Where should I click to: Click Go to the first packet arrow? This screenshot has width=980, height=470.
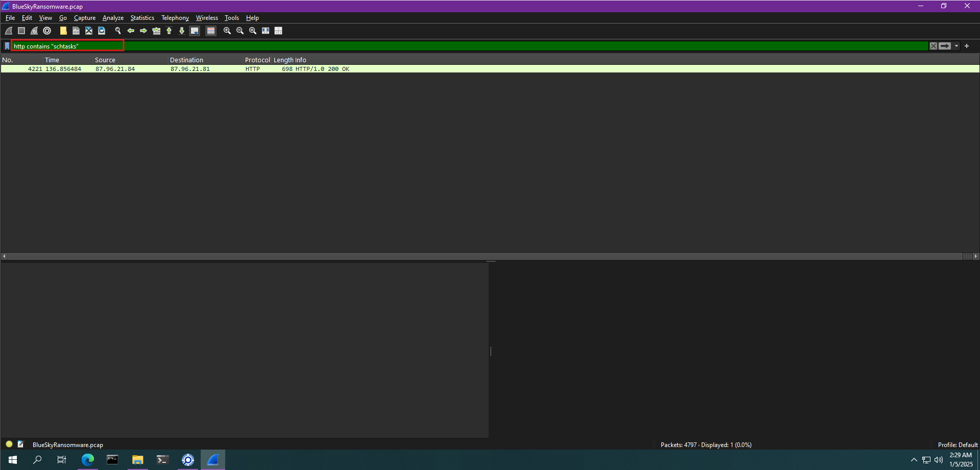169,31
